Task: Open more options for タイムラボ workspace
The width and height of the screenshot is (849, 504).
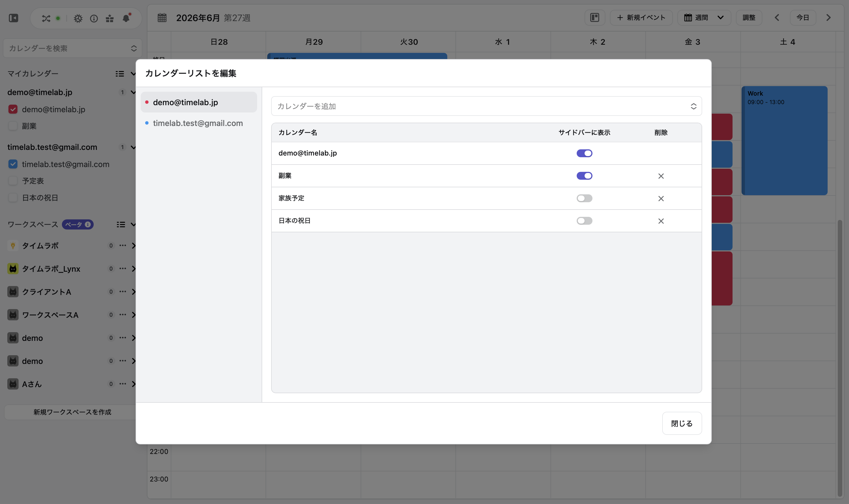Action: 123,245
